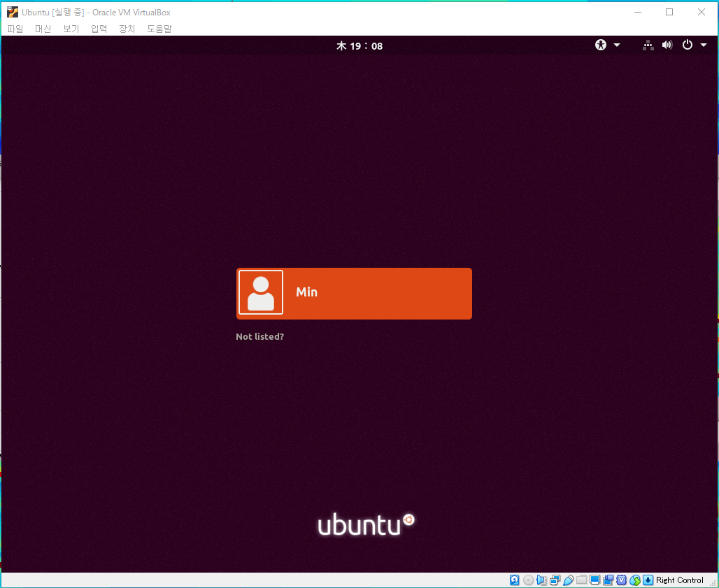Open the 도움말 menu
The height and width of the screenshot is (588, 719).
pos(159,29)
